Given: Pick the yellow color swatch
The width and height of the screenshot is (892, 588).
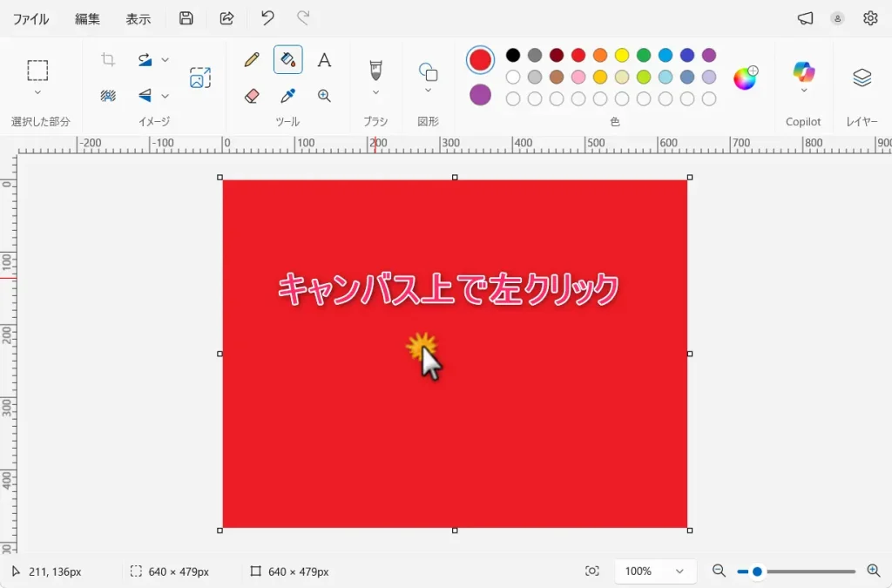Looking at the screenshot, I should (x=622, y=55).
